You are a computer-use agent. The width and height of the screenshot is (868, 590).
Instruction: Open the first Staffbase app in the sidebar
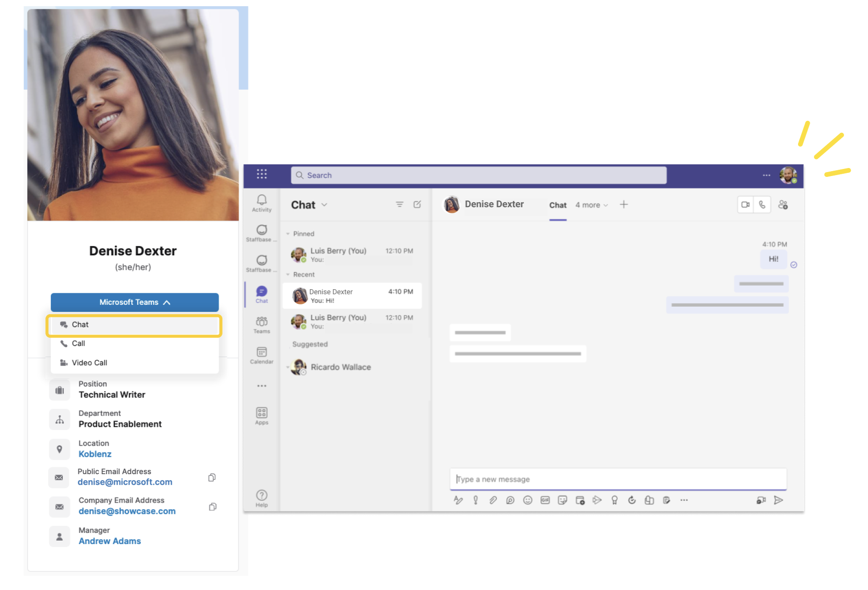(262, 233)
